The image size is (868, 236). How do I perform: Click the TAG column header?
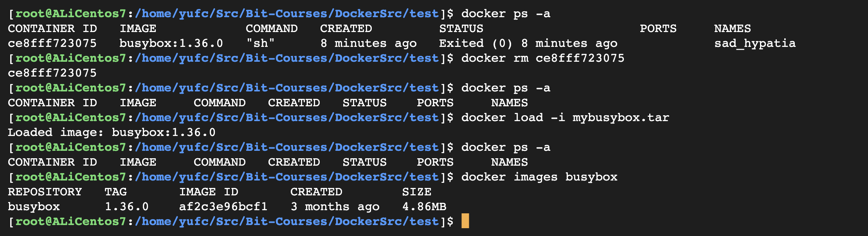pyautogui.click(x=115, y=192)
